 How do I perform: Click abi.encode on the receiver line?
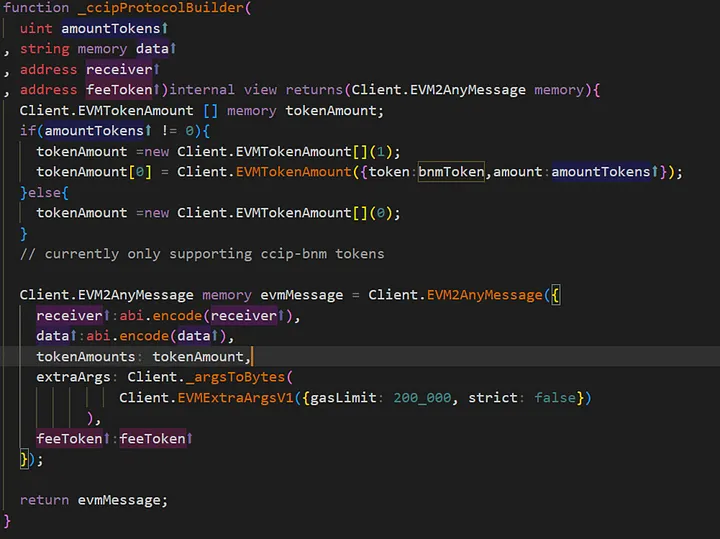coord(156,316)
